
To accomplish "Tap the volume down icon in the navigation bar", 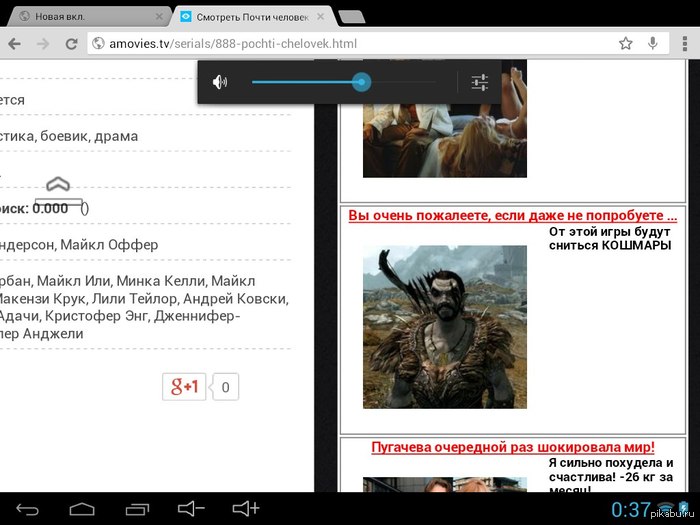I will [x=190, y=509].
